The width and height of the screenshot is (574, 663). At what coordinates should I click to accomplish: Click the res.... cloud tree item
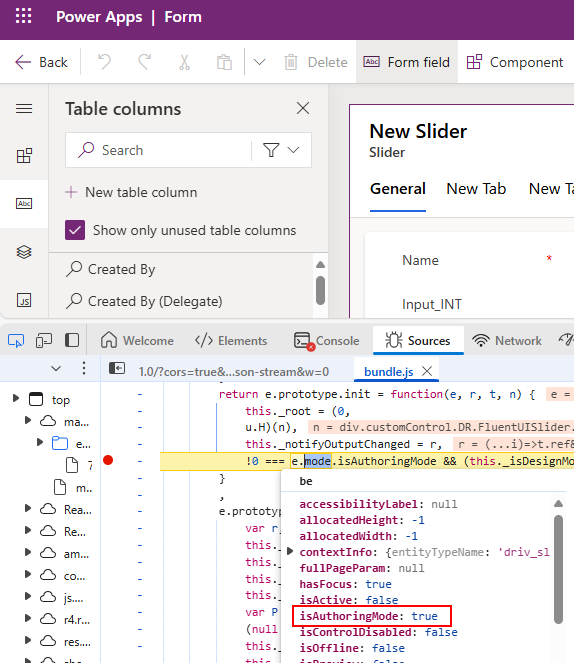65,641
